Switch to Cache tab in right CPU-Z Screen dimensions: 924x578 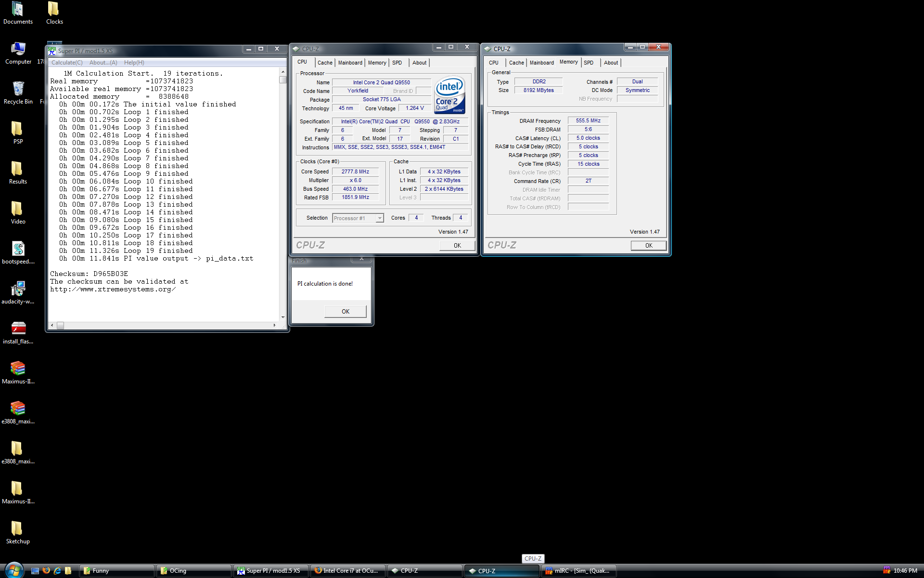[x=516, y=63]
